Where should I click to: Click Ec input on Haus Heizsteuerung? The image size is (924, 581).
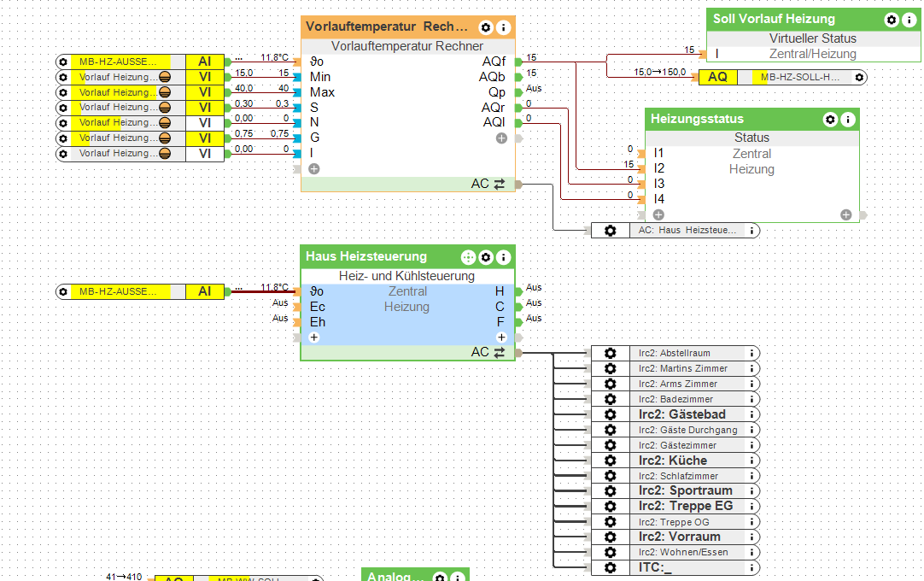click(x=318, y=307)
